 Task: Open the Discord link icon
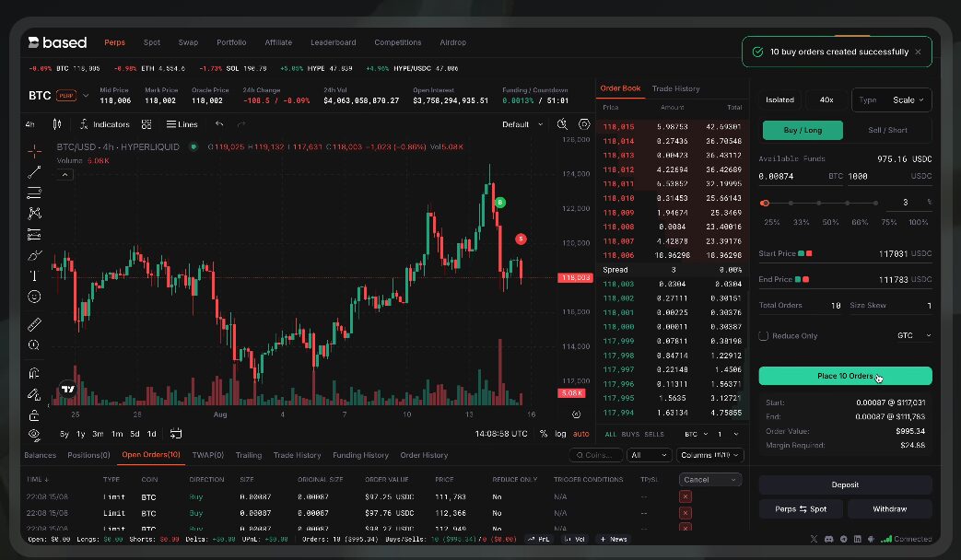[x=828, y=539]
